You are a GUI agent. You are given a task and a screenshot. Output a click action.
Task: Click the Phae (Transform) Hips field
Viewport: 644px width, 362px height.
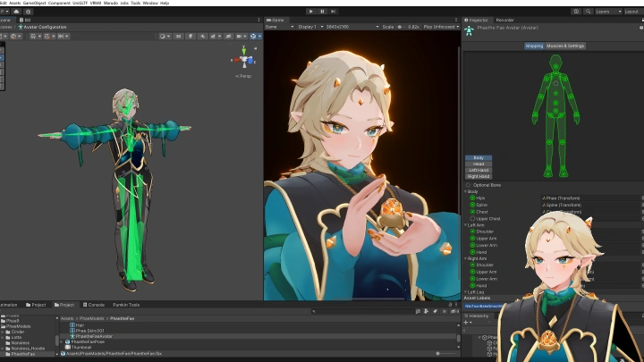pos(591,198)
